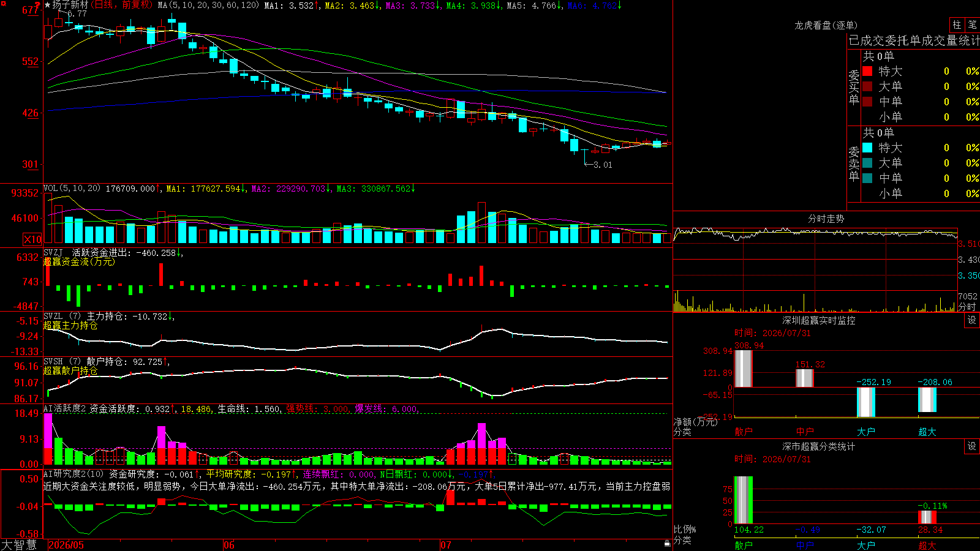Click the 委买单 section label

pos(854,87)
